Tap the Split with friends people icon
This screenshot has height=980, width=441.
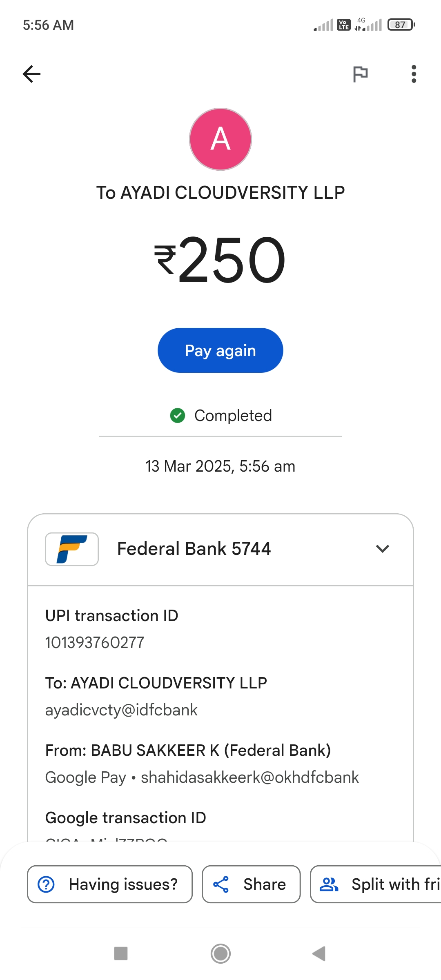point(329,884)
